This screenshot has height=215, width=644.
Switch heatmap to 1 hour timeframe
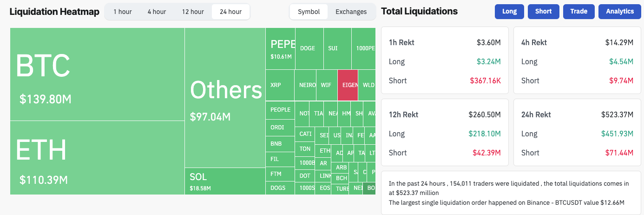tap(122, 12)
